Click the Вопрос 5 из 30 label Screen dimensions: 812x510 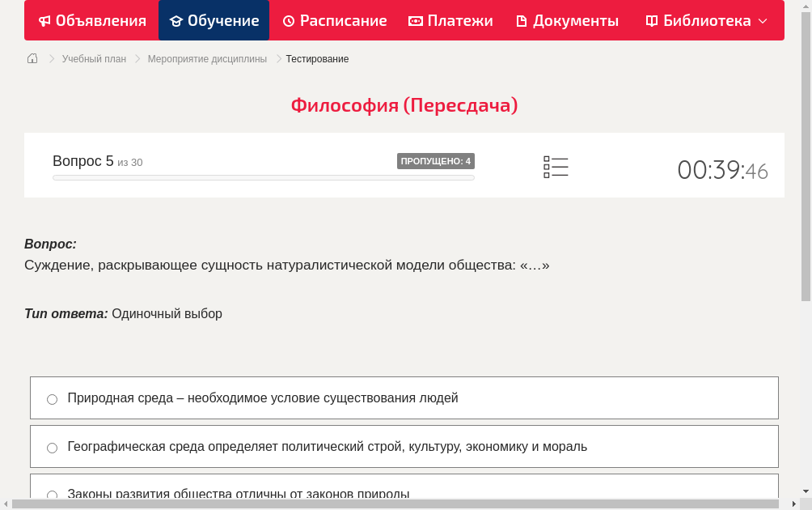pos(97,161)
